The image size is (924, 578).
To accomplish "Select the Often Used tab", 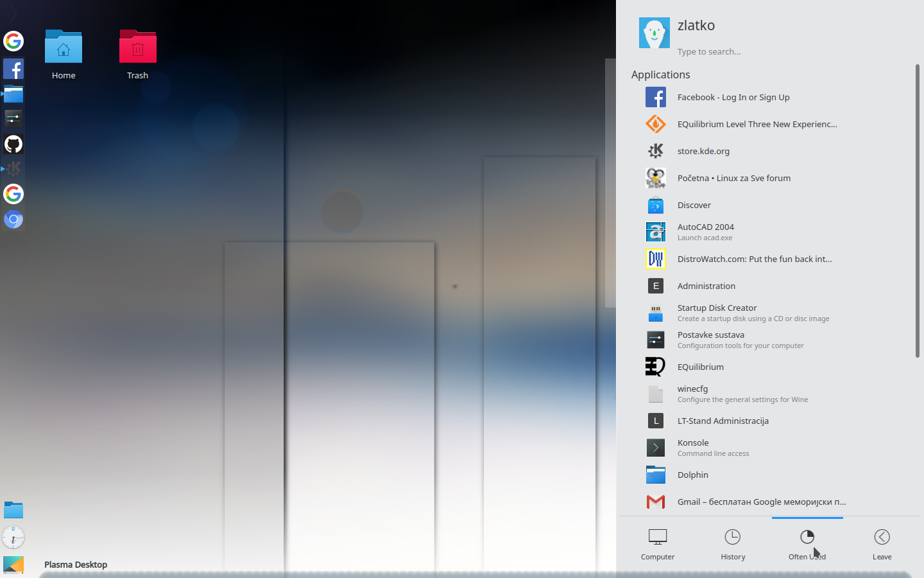I will click(807, 545).
